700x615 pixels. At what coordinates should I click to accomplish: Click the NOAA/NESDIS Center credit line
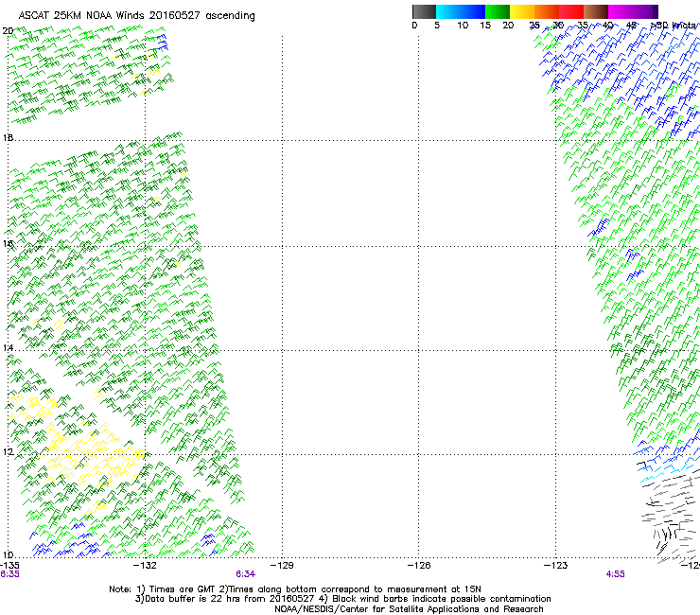pos(409,609)
